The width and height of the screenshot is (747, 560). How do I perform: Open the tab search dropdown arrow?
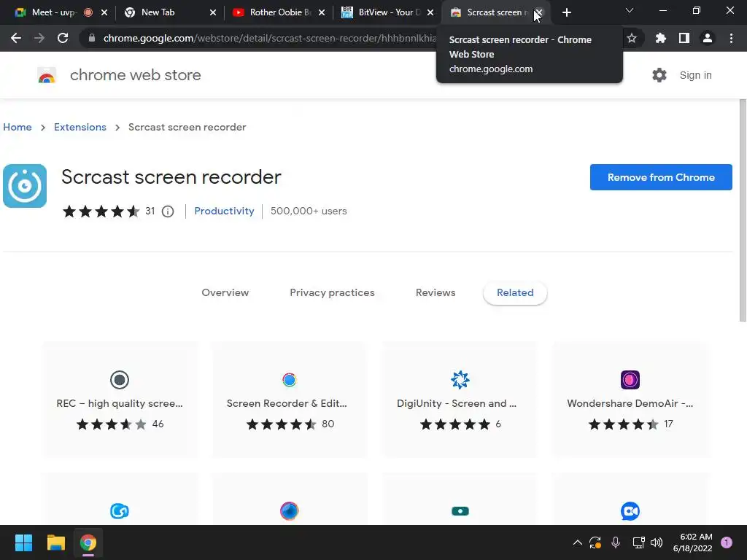[630, 10]
